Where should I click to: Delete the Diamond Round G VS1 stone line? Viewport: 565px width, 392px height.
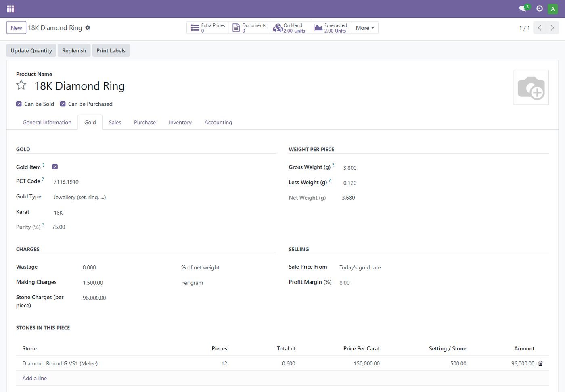coord(540,363)
